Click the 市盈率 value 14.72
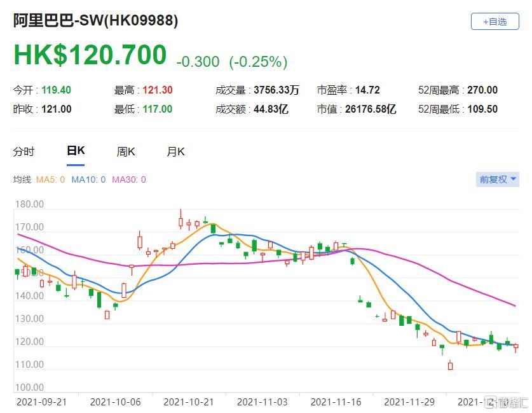 click(x=367, y=90)
